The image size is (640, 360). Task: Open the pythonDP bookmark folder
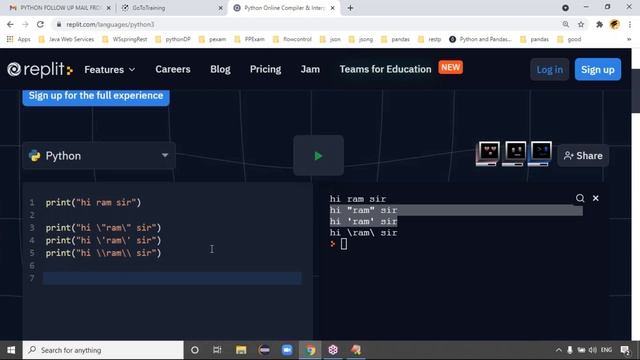pos(173,39)
